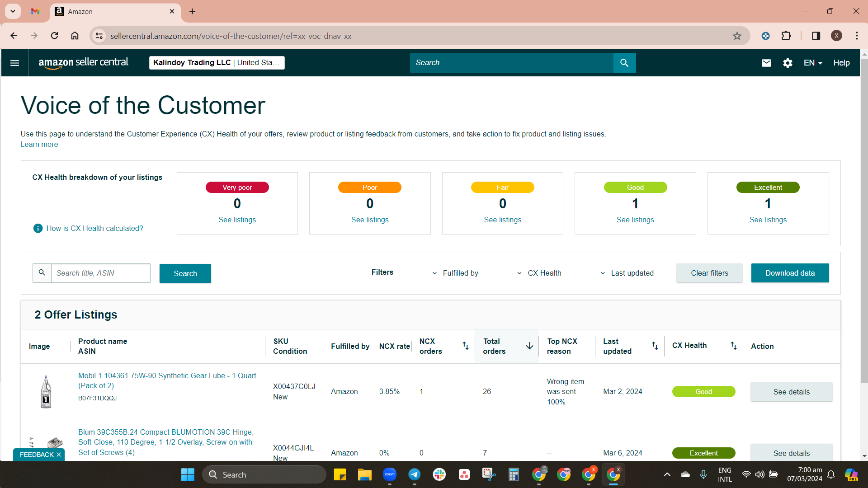Open Windows Start menu
This screenshot has width=868, height=488.
188,475
